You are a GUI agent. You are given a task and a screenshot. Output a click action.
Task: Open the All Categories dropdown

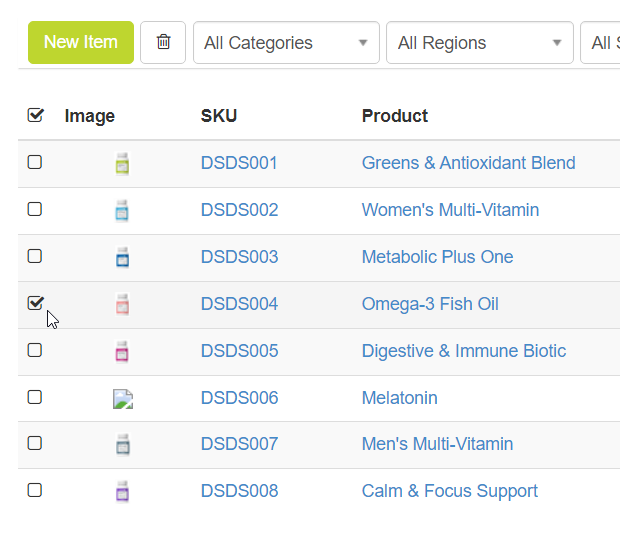(286, 43)
